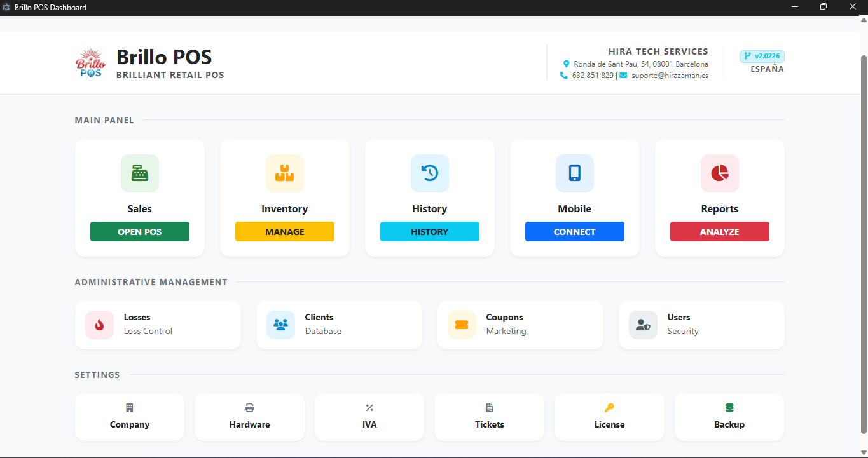The image size is (868, 458).
Task: Click the Mobile phone icon
Action: (x=575, y=173)
